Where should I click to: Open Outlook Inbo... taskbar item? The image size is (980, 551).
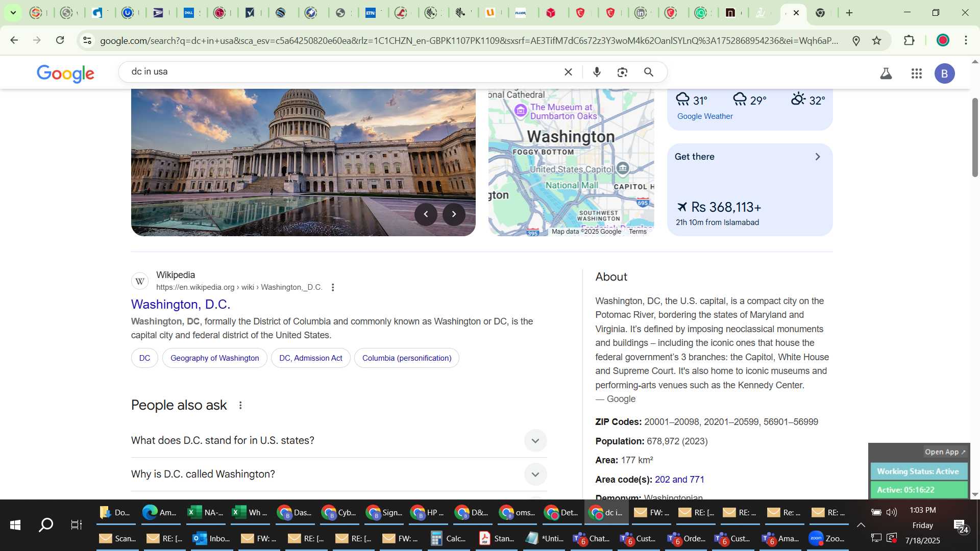pos(211,539)
